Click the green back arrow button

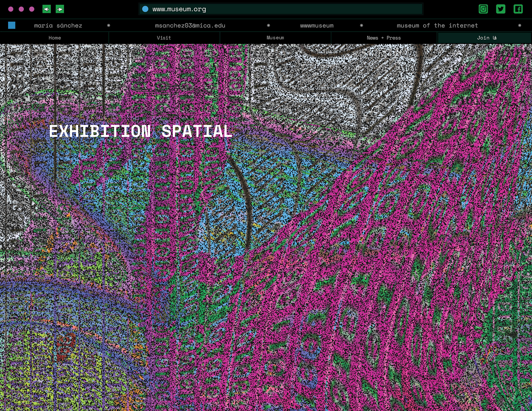tap(47, 9)
